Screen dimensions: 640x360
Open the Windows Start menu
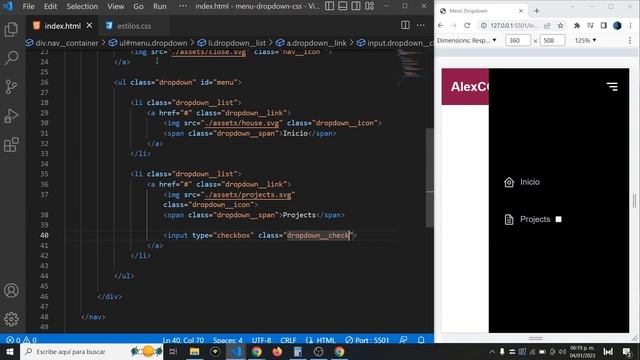[x=10, y=351]
